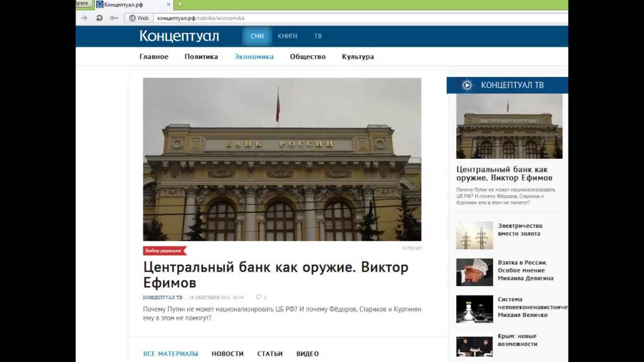Click the Концептуал ТВ play sun icon
Image resolution: width=644 pixels, height=362 pixels.
[x=467, y=85]
